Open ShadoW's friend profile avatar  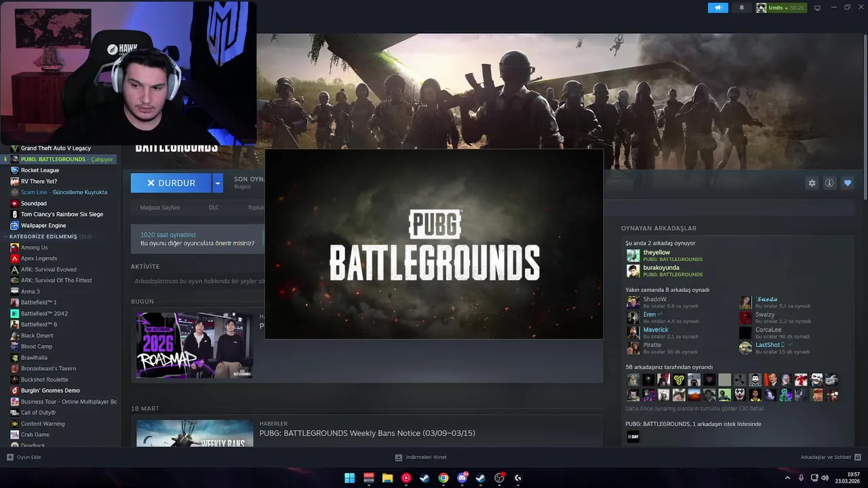pyautogui.click(x=633, y=302)
